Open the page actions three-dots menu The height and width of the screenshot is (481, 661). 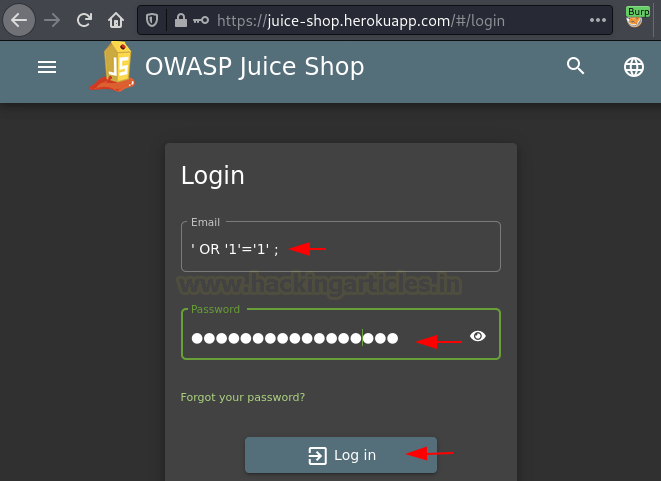pos(598,20)
